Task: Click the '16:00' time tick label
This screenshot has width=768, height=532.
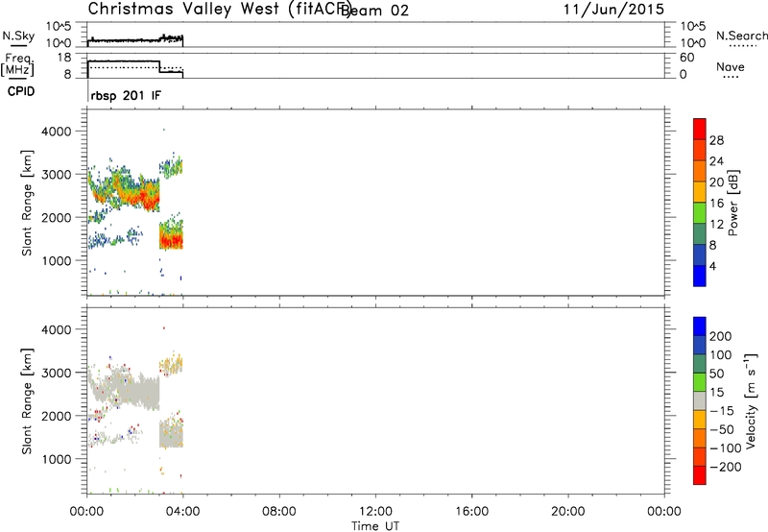Action: 471,512
